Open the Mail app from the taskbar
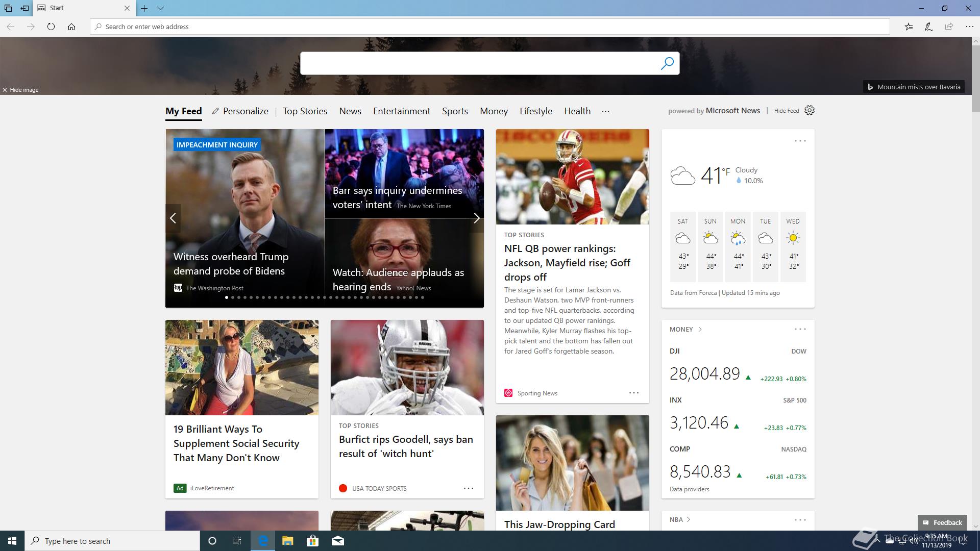The height and width of the screenshot is (551, 980). (x=337, y=541)
